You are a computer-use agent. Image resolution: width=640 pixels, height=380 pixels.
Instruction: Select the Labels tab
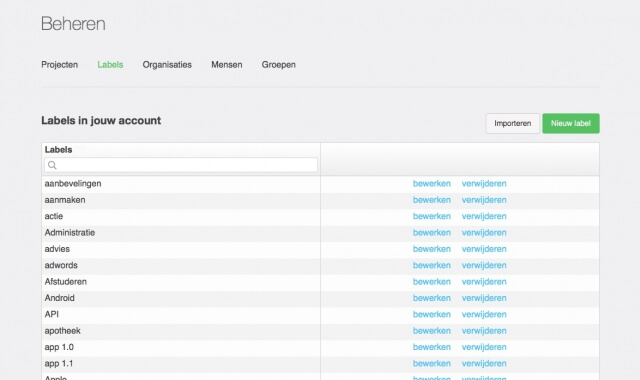[110, 64]
